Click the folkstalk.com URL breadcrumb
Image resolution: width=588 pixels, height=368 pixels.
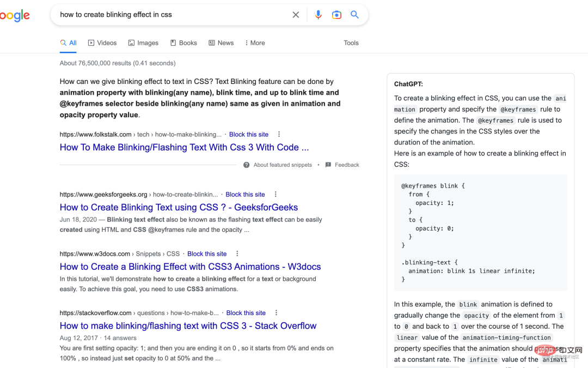(140, 135)
